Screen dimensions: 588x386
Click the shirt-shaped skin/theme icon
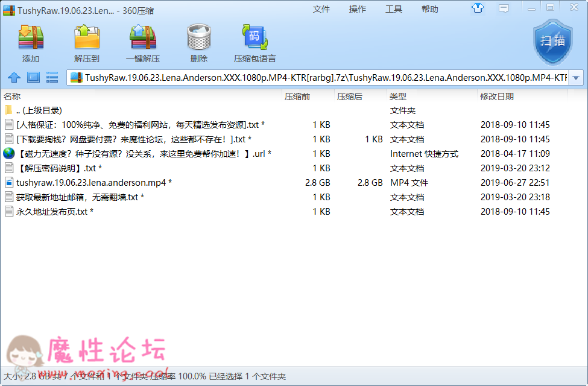tap(477, 7)
